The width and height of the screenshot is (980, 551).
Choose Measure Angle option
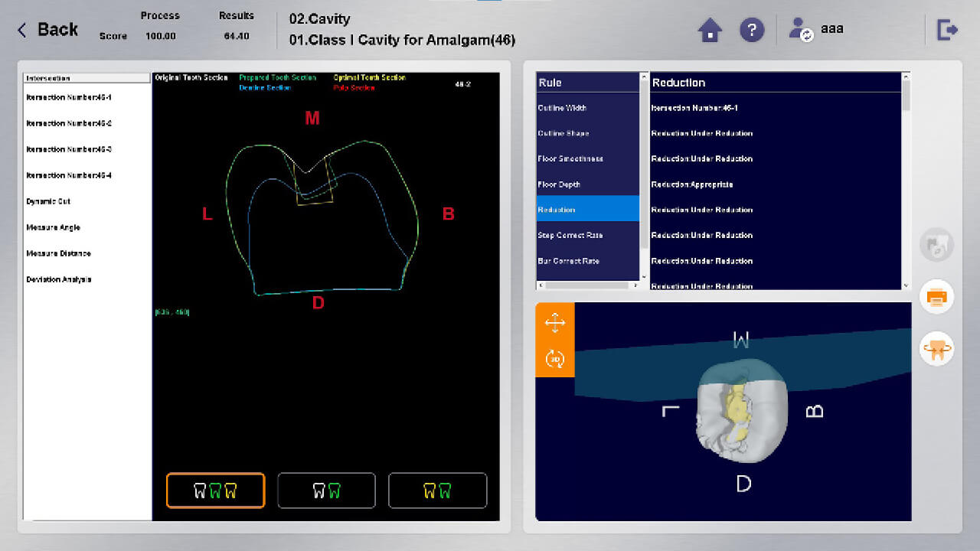pos(53,227)
